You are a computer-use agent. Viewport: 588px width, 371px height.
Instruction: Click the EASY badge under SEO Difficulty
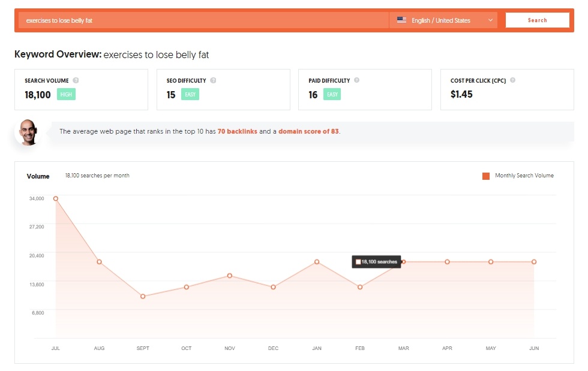click(190, 95)
